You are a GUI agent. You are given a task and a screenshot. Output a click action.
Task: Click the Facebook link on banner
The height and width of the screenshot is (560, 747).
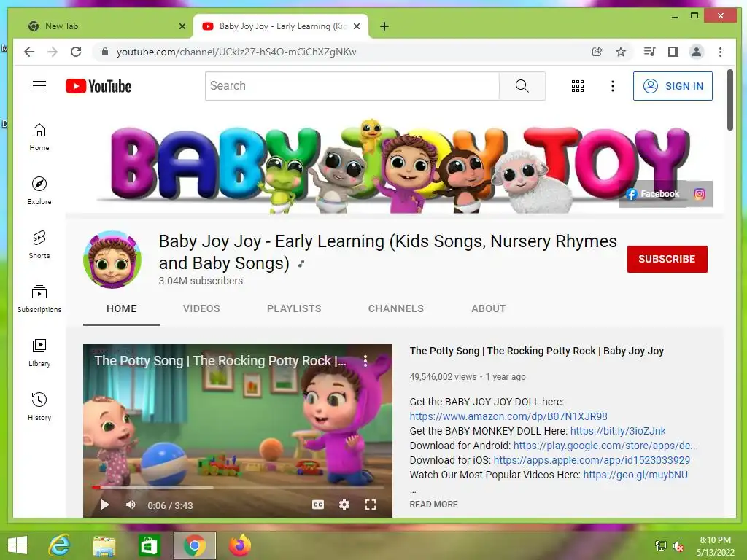click(653, 194)
